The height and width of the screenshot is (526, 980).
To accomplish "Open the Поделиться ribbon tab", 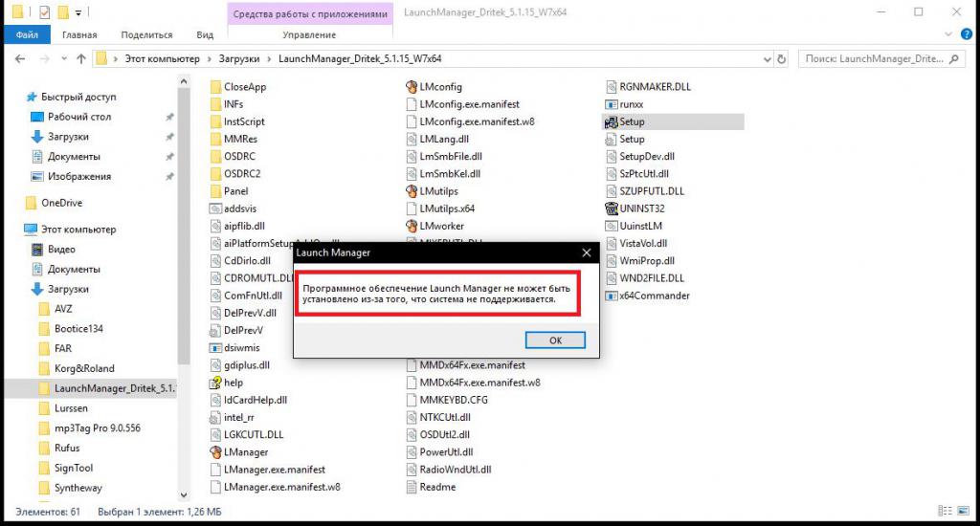I will [x=146, y=35].
